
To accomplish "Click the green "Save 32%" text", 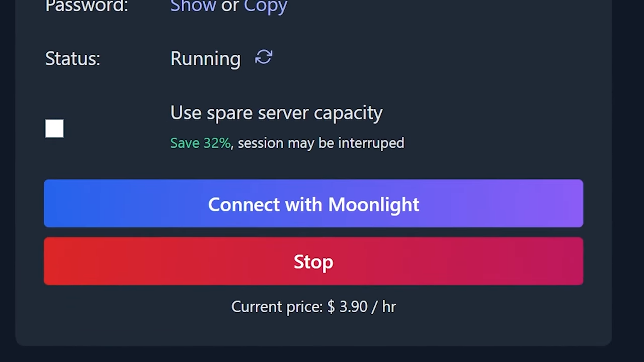I will pos(200,143).
